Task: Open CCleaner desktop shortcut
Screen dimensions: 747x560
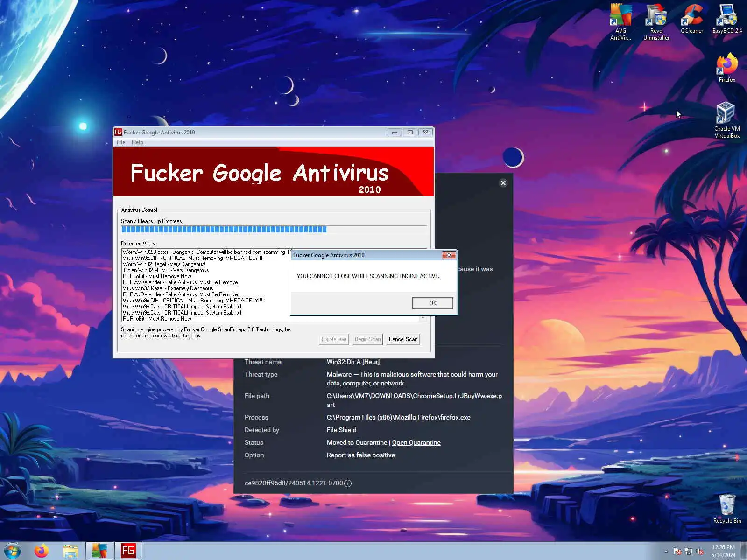Action: pyautogui.click(x=691, y=19)
